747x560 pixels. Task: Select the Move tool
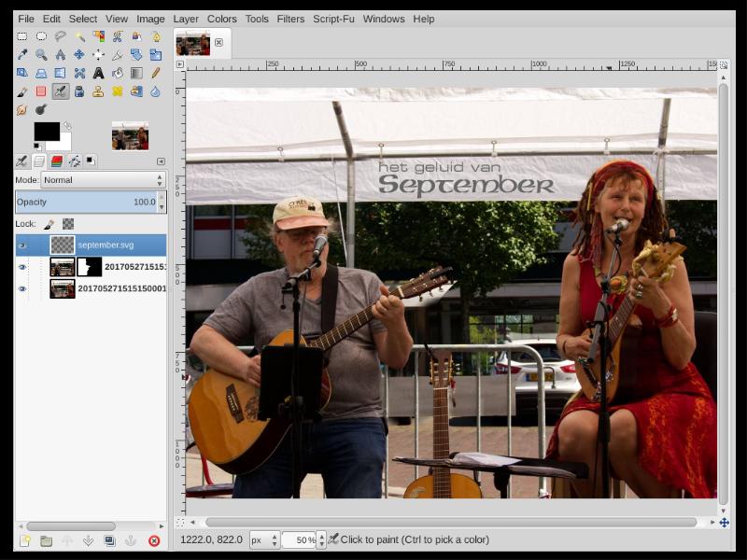click(79, 55)
